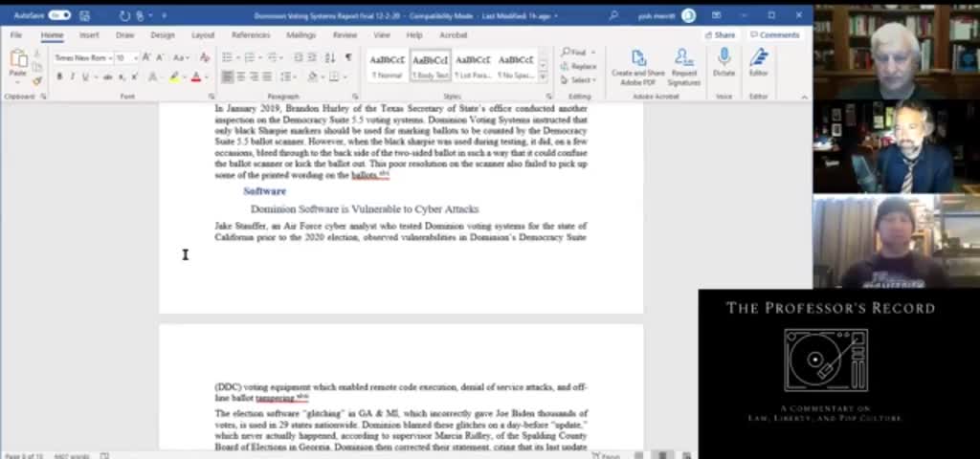This screenshot has height=459, width=980.
Task: Apply the No Spacing style
Action: [516, 66]
